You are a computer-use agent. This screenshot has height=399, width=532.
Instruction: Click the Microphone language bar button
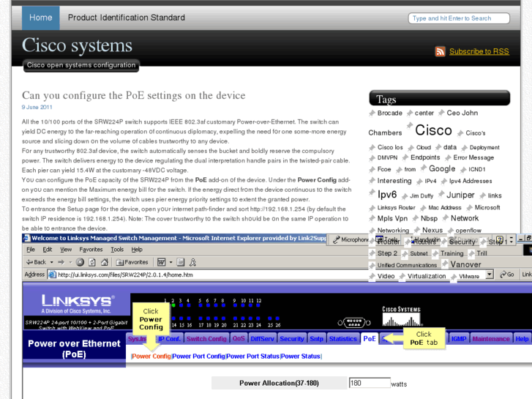[350, 239]
